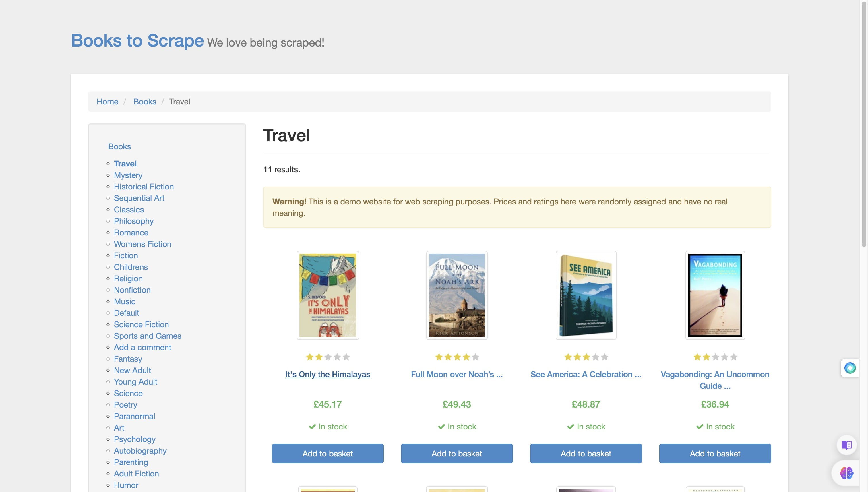868x492 pixels.
Task: Add Vagabonding to basket
Action: (715, 454)
